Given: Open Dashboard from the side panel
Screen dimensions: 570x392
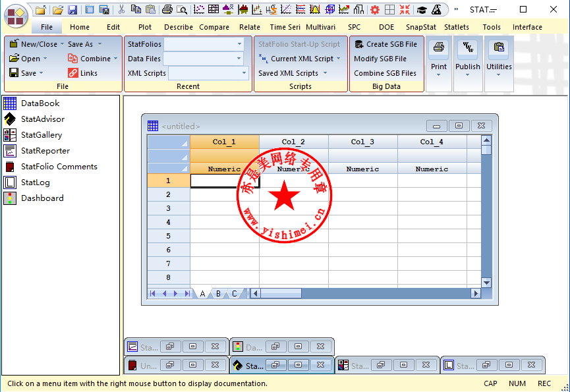Looking at the screenshot, I should 34,198.
